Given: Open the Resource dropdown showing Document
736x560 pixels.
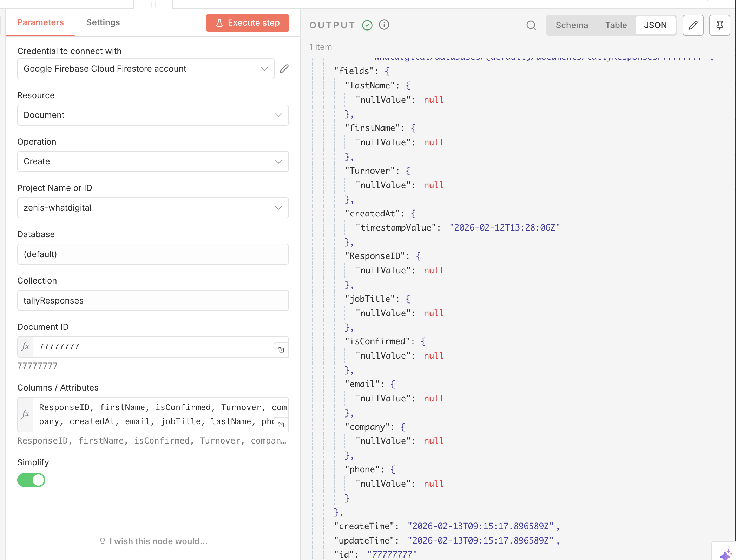Looking at the screenshot, I should (153, 115).
